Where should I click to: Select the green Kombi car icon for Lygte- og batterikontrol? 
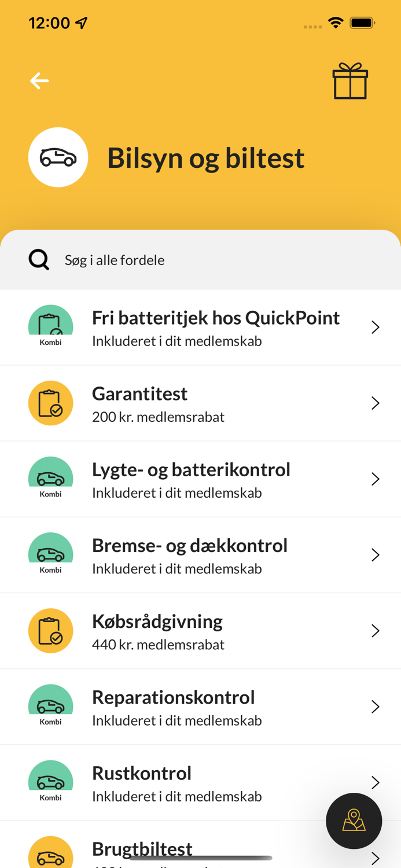tap(50, 475)
